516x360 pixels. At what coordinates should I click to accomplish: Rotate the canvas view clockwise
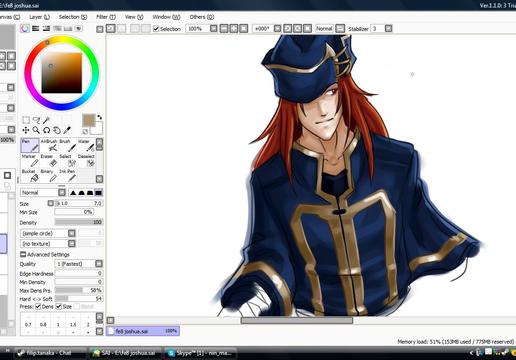tap(297, 29)
